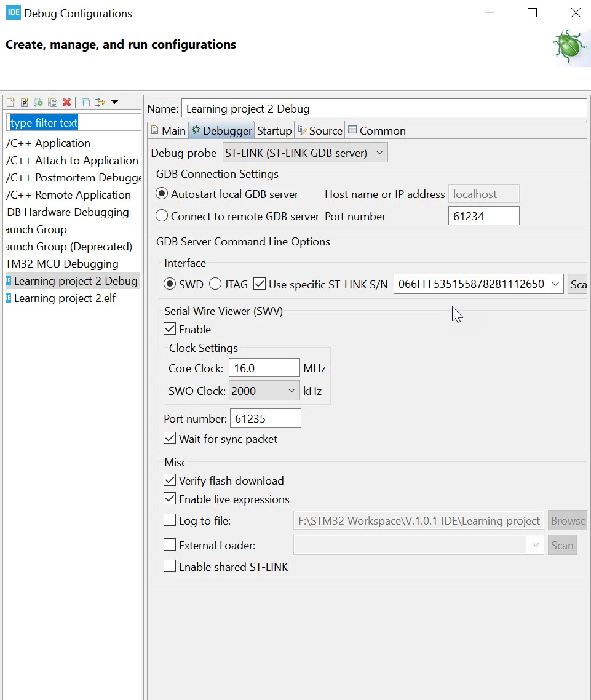Open the Debug probe dropdown
This screenshot has height=700, width=591.
[x=305, y=153]
